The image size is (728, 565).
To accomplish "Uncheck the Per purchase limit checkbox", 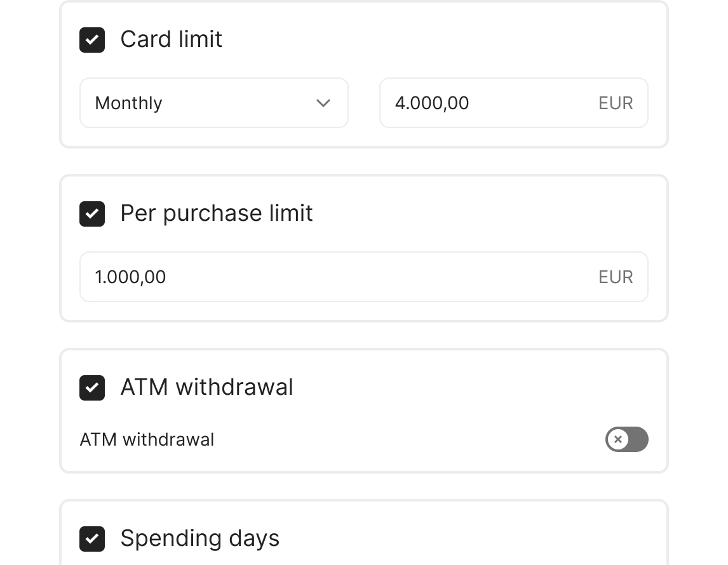I will point(92,214).
